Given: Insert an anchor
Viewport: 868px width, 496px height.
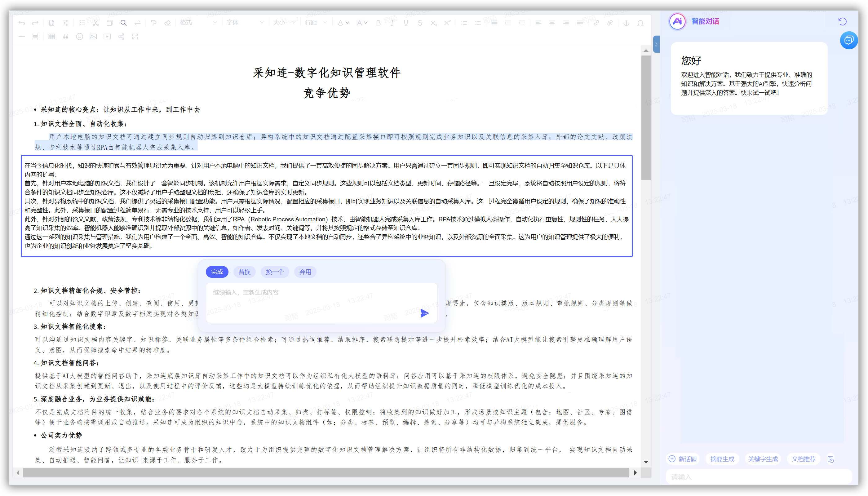Looking at the screenshot, I should 626,23.
